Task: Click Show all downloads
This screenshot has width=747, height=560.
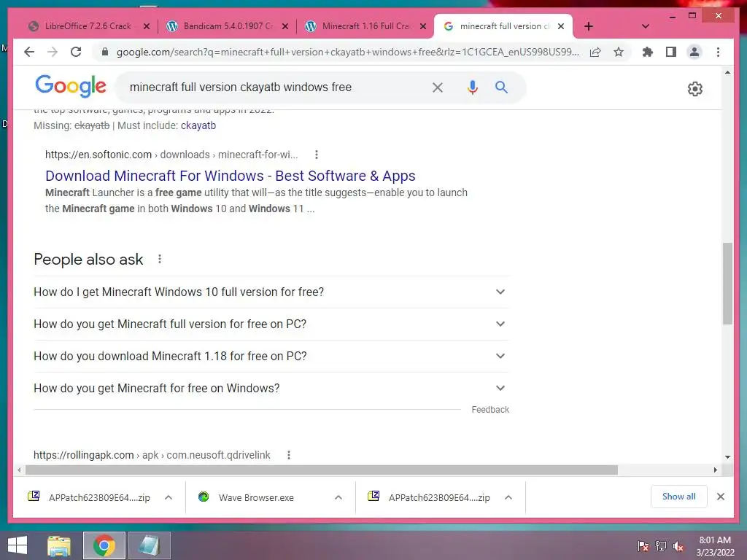Action: point(679,496)
